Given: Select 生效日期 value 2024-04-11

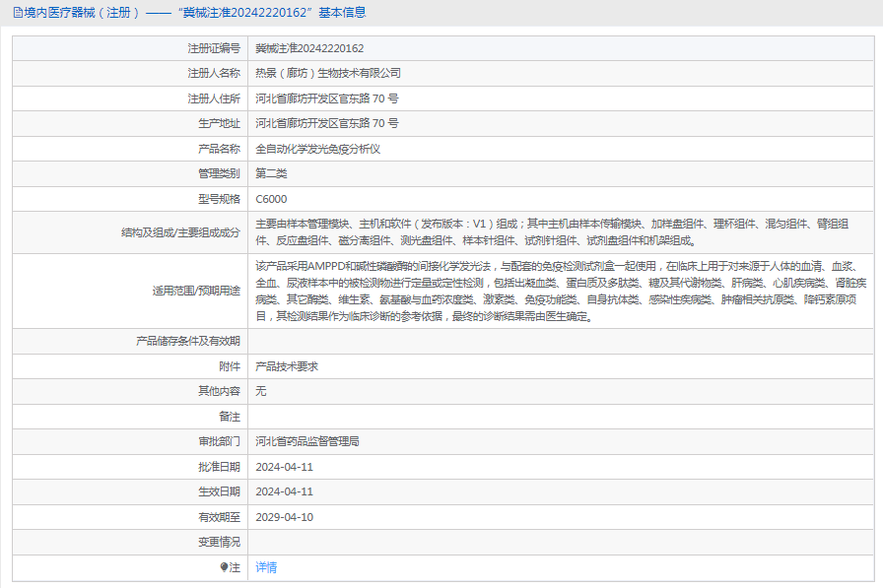Looking at the screenshot, I should pos(285,491).
